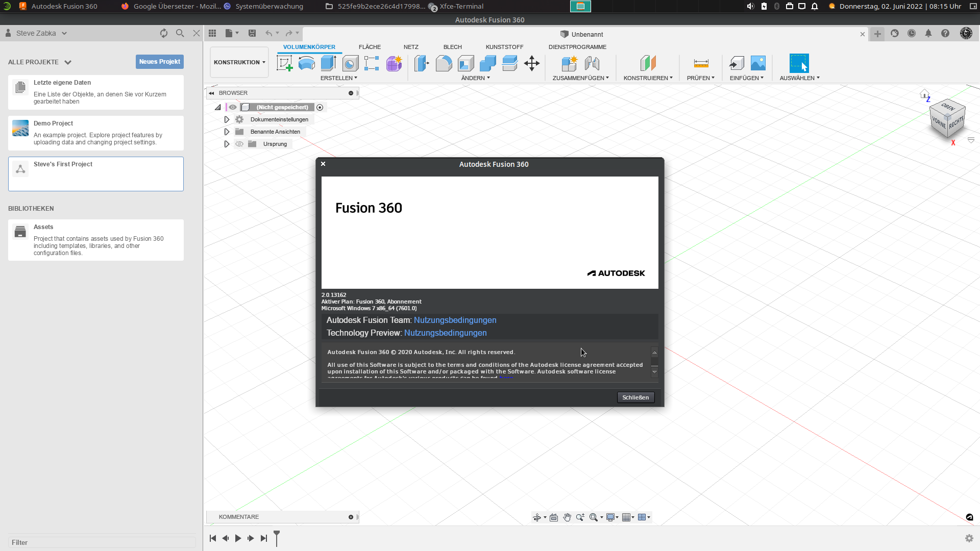The image size is (980, 551).
Task: Open the Technology Preview Nutzungsbedingungen link
Action: tap(445, 333)
